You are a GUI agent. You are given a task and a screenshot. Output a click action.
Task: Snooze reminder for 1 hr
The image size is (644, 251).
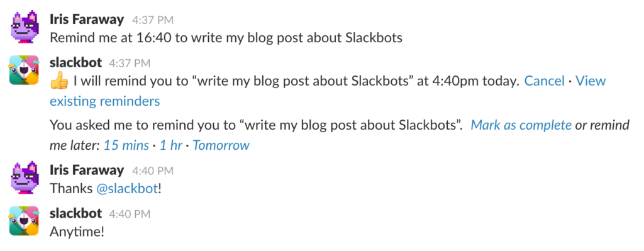point(170,145)
